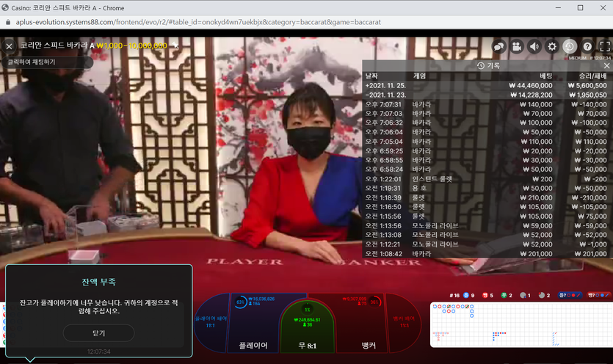Enter fullscreen mode with the corner-brackets icon
The height and width of the screenshot is (364, 613).
pyautogui.click(x=605, y=47)
